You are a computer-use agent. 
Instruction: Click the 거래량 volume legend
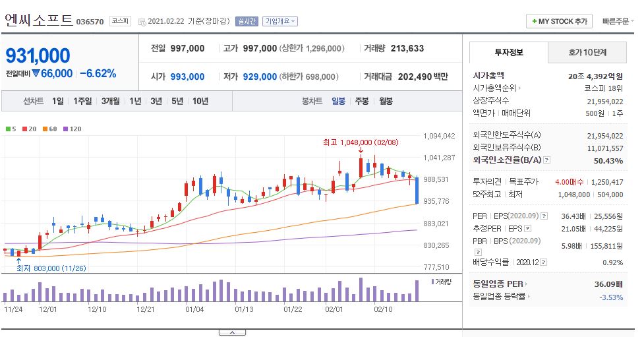click(x=442, y=282)
